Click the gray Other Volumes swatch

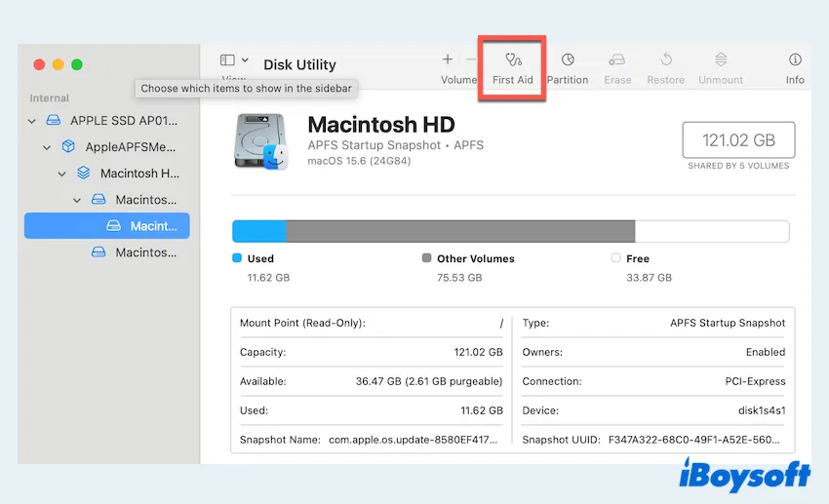click(x=426, y=257)
